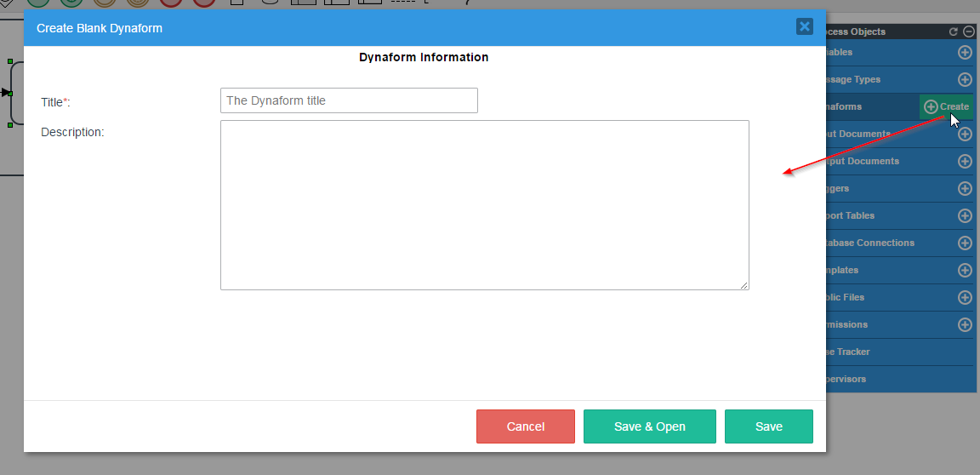Save the new Dynaform
The height and width of the screenshot is (475, 980).
pos(768,426)
